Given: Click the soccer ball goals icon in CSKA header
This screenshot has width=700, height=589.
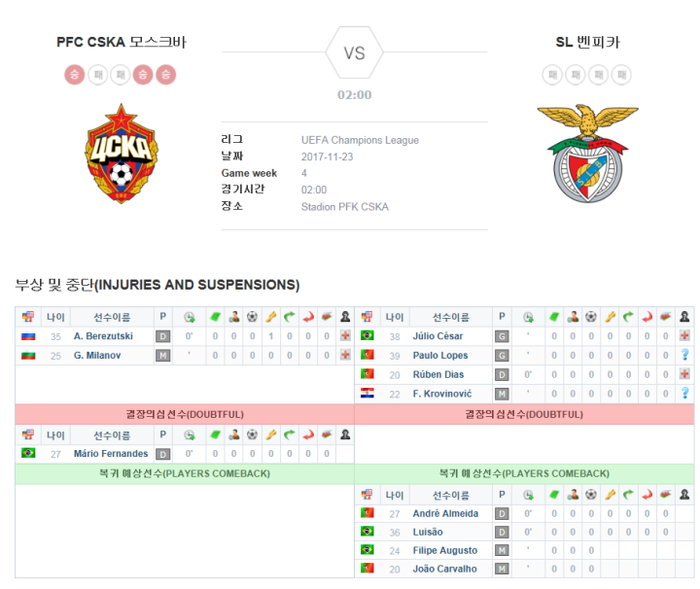Looking at the screenshot, I should [252, 317].
